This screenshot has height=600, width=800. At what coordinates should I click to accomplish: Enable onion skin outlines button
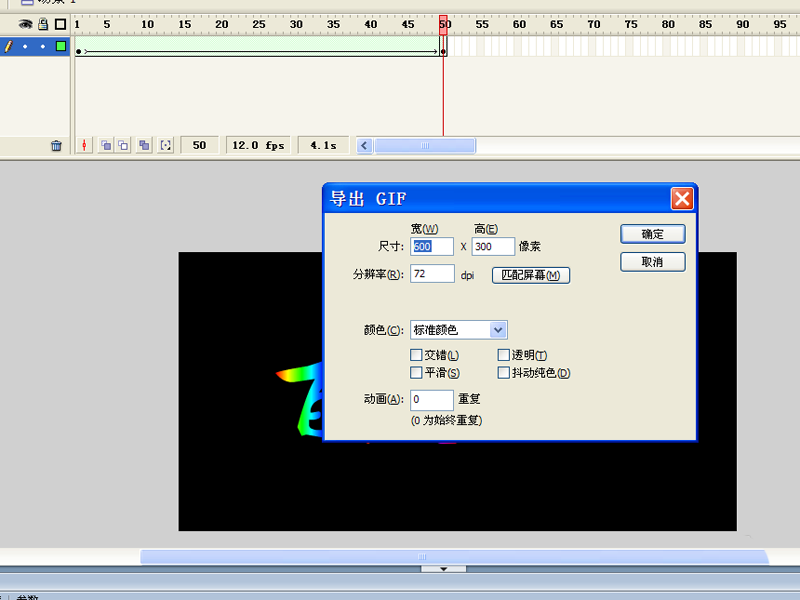(123, 145)
